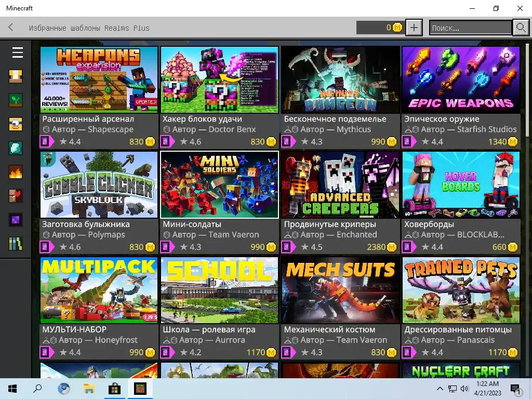Screen dimensions: 532x399
Task: Open Epic Weapons thumbnail
Action: [461, 79]
